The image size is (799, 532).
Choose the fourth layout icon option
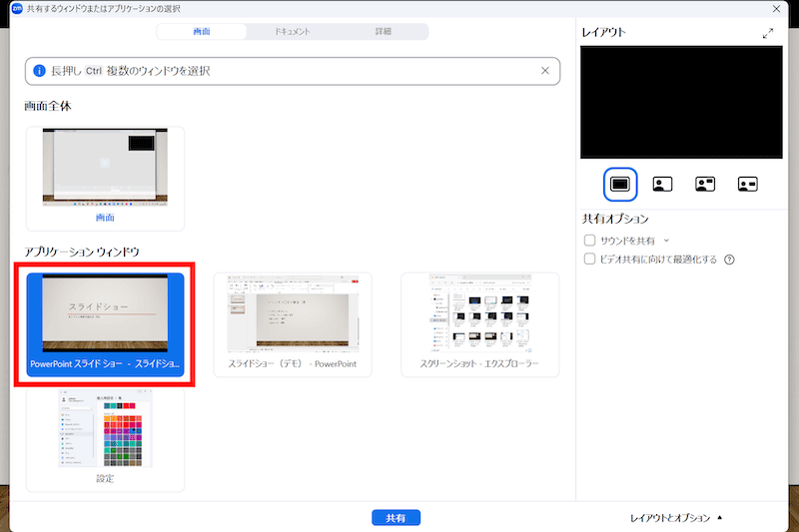point(748,184)
